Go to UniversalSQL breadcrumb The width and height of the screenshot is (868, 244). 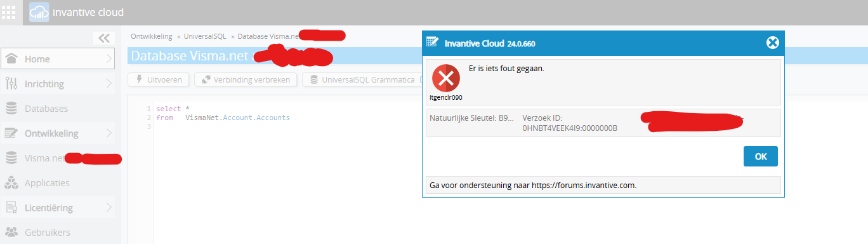pos(205,36)
